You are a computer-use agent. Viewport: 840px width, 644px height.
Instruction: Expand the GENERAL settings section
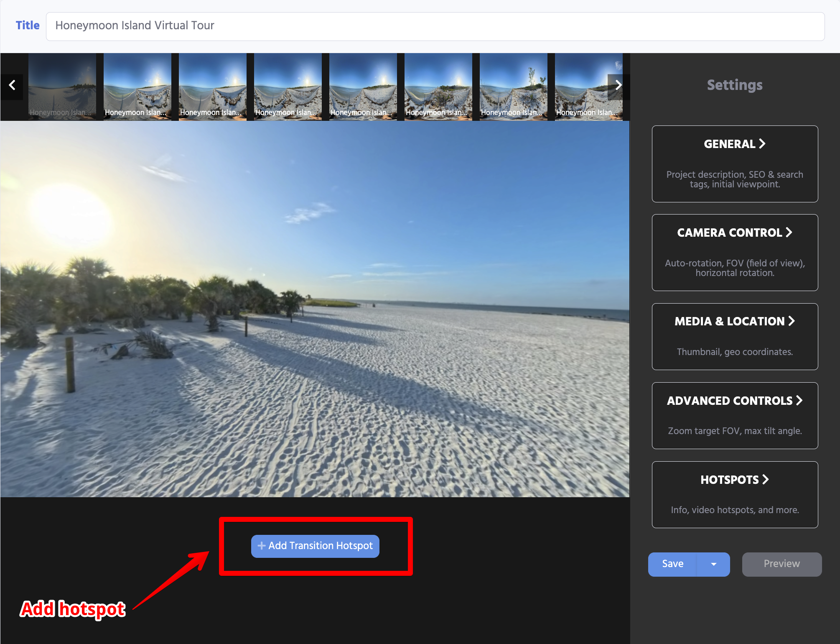point(735,164)
